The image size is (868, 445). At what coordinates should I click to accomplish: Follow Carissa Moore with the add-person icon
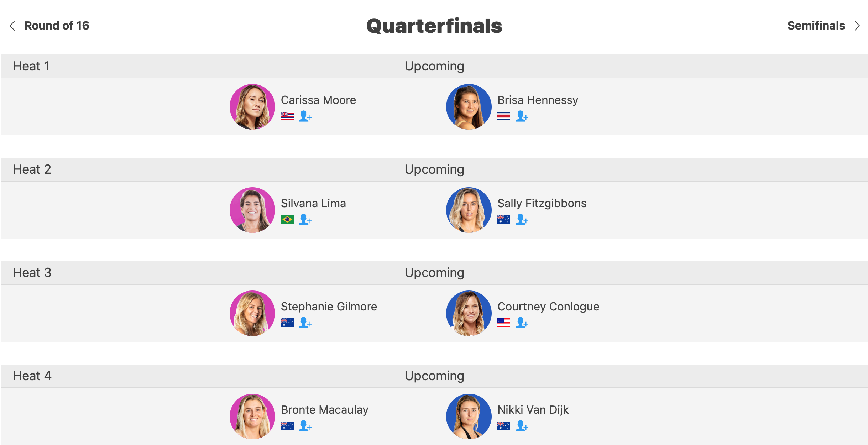(x=305, y=116)
